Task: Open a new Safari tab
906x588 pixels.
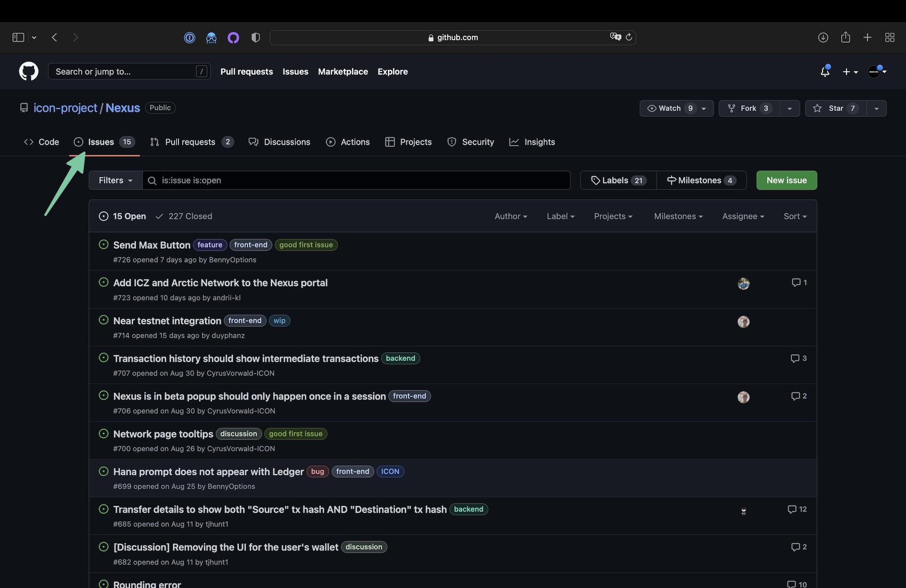Action: 867,37
